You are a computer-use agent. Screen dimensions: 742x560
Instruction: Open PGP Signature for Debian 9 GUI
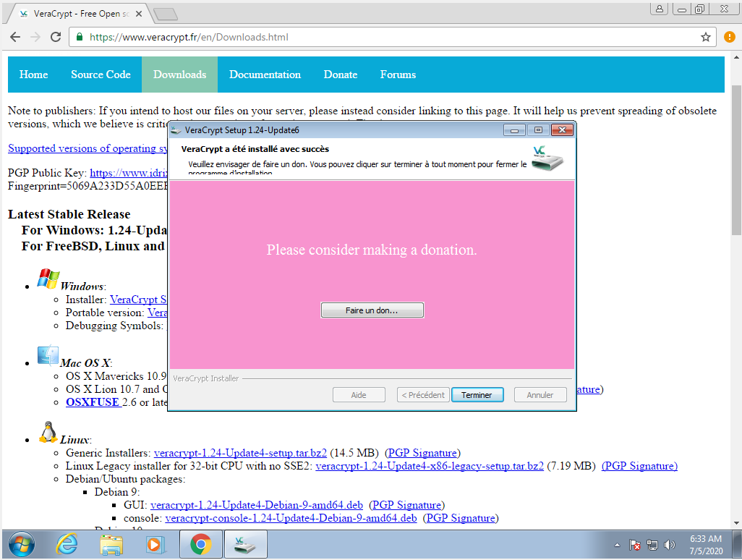point(407,505)
